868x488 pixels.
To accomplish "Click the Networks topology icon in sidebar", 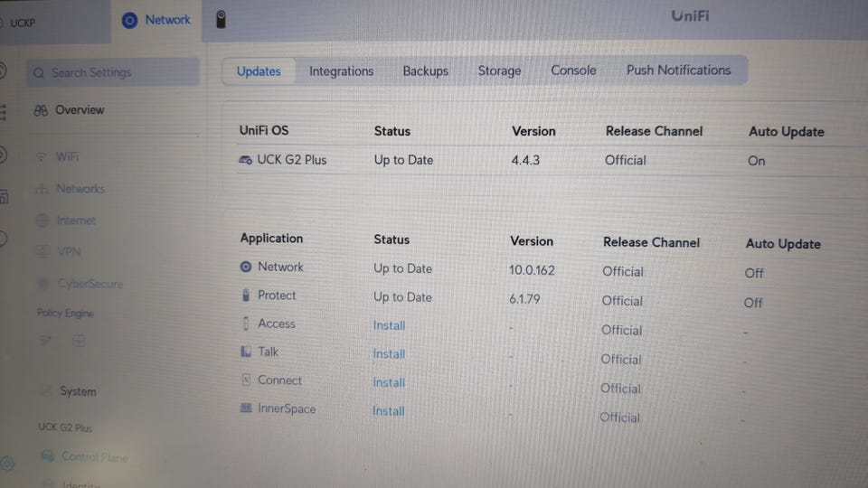I will click(x=41, y=189).
